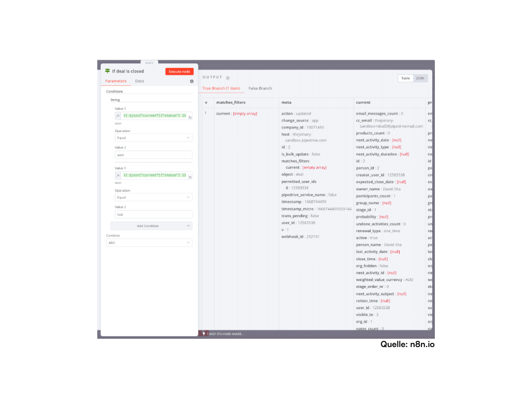Image resolution: width=532 pixels, height=399 pixels.
Task: Click lightbulb icon in feedback bar
Action: pyautogui.click(x=204, y=334)
